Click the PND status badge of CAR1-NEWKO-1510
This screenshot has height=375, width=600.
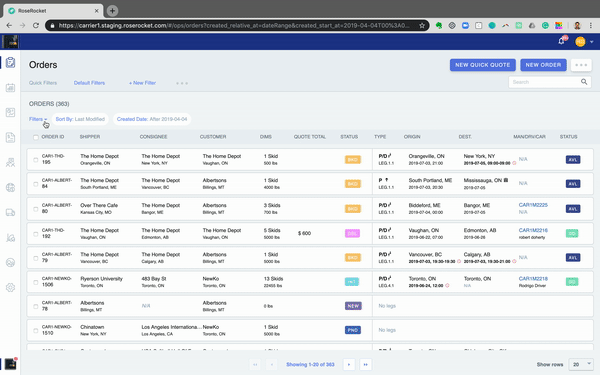pos(352,330)
